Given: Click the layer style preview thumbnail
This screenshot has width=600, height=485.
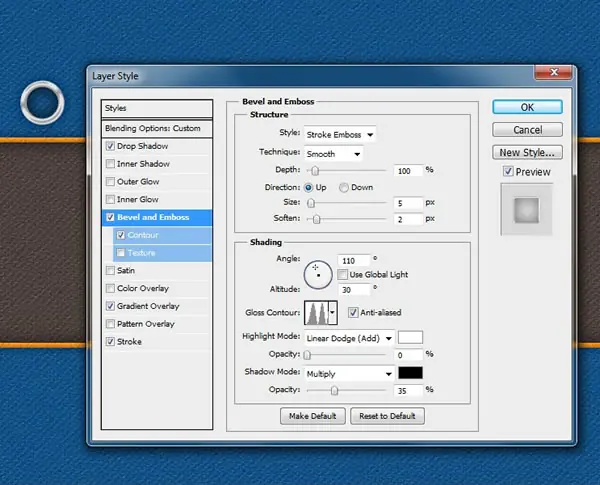Looking at the screenshot, I should (x=527, y=209).
